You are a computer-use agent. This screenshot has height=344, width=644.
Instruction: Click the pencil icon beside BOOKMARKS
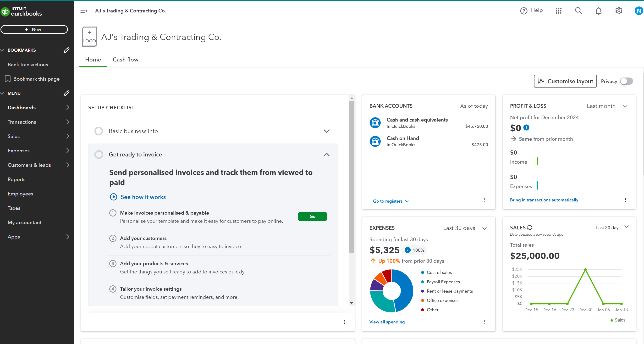66,50
